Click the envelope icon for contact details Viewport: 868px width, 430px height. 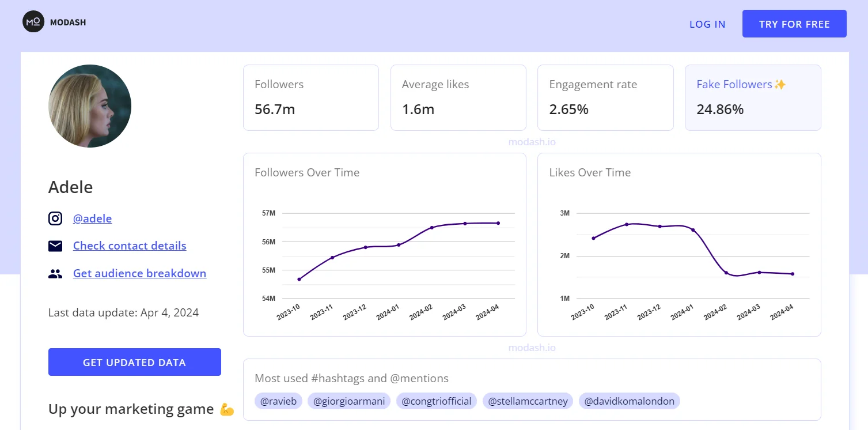pos(55,246)
